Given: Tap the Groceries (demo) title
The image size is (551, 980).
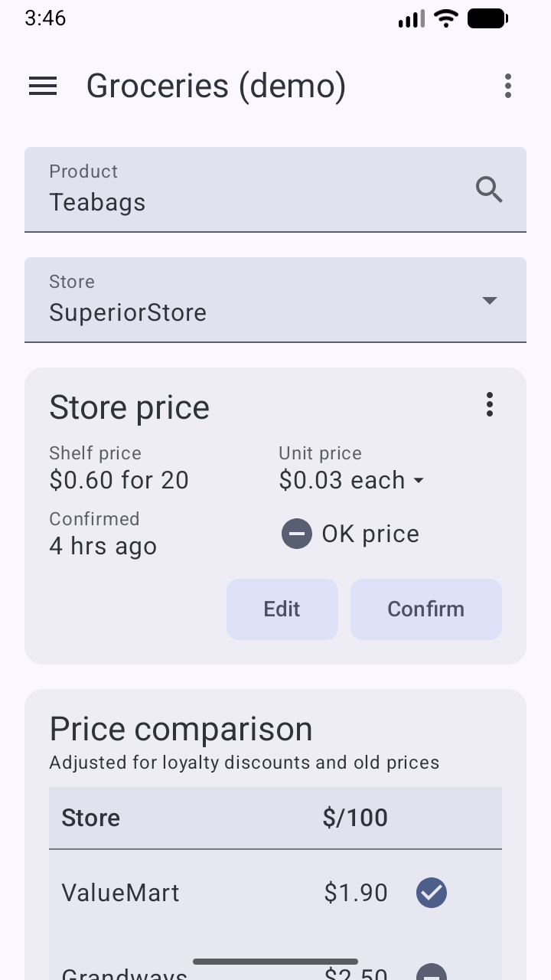Looking at the screenshot, I should [216, 86].
